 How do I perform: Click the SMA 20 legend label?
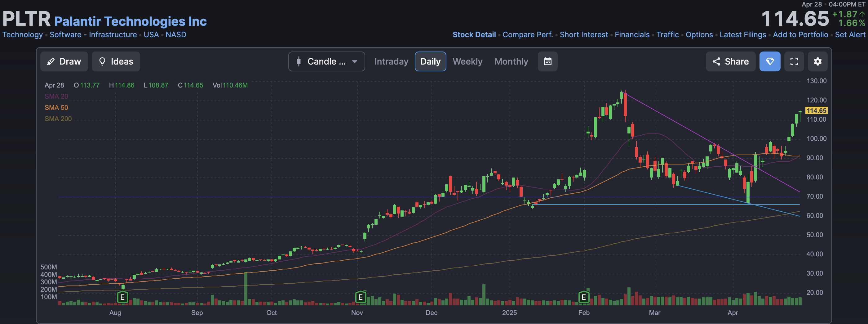tap(56, 97)
